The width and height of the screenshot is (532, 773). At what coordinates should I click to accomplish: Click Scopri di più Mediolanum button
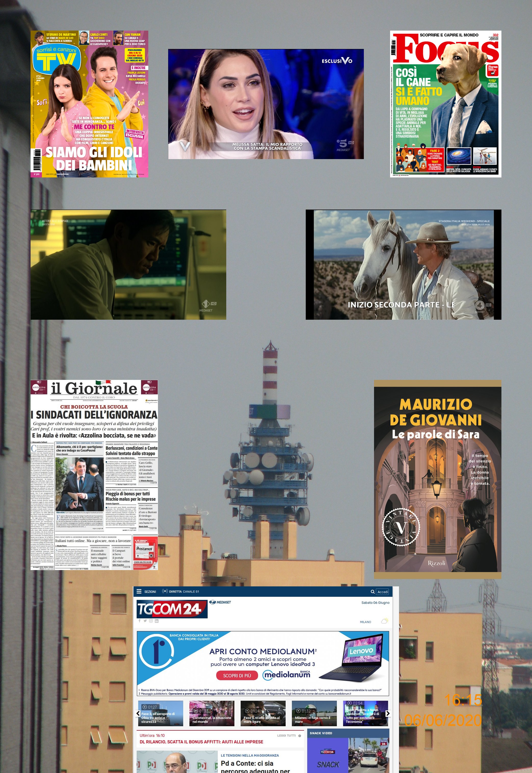(x=237, y=675)
